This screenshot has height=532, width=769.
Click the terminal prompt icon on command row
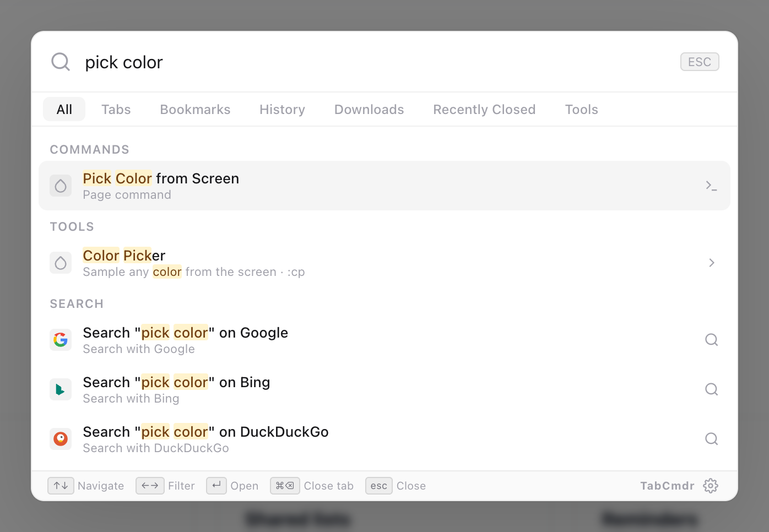(711, 186)
